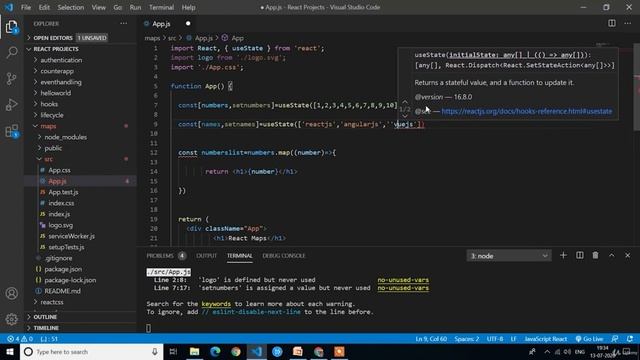
Task: Split the editor to the right
Action: (611, 23)
